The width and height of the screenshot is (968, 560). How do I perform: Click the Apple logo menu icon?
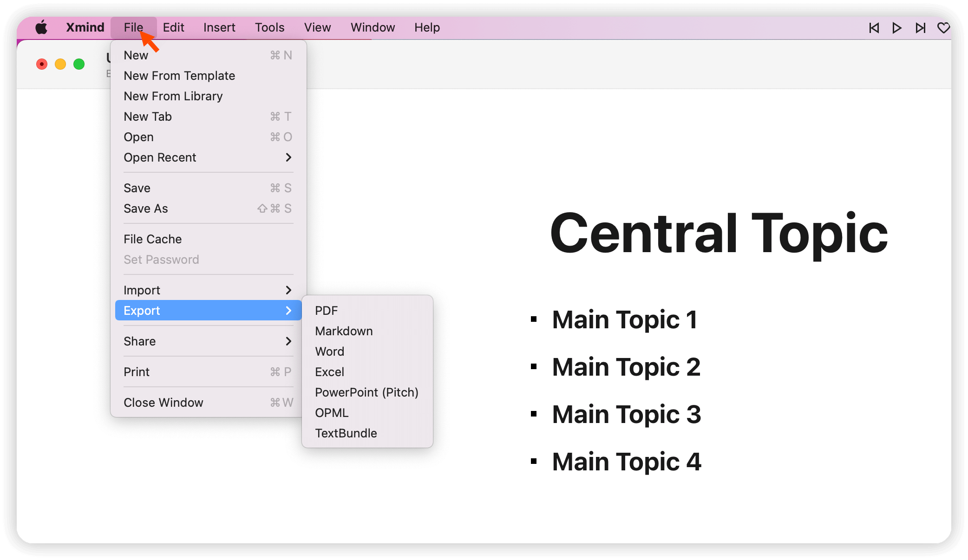coord(41,27)
